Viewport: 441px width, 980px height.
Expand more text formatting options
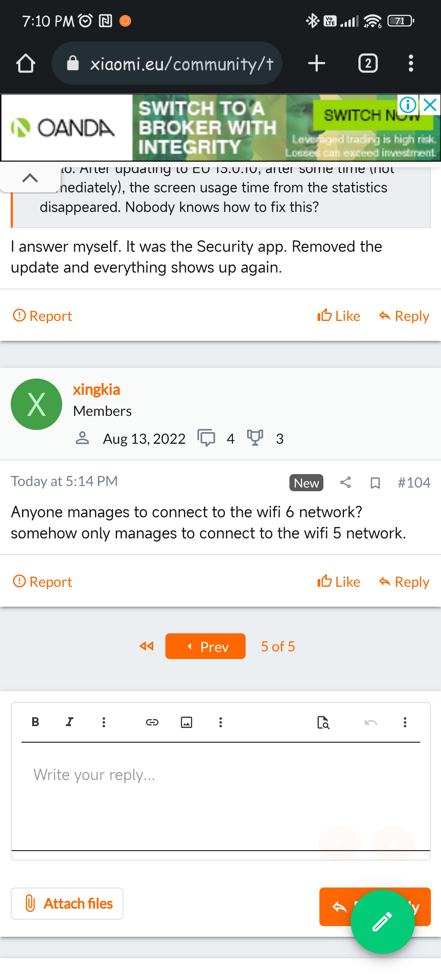tap(104, 722)
